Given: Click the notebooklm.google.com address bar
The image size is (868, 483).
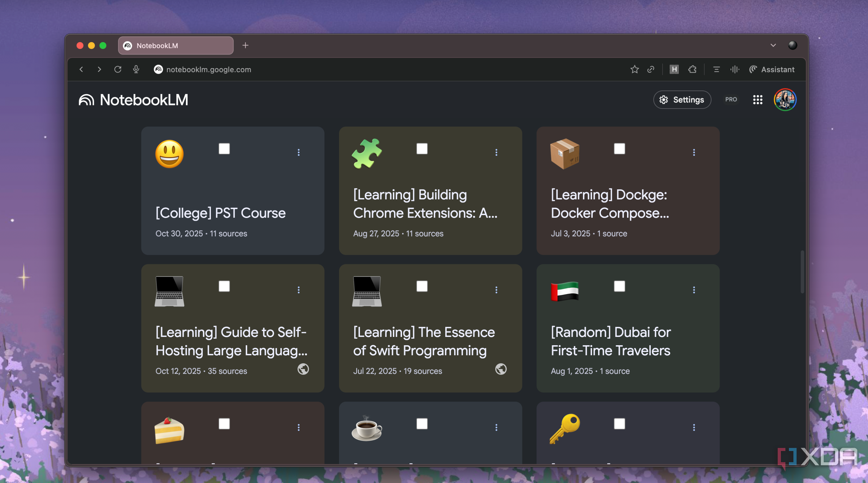Looking at the screenshot, I should point(209,69).
